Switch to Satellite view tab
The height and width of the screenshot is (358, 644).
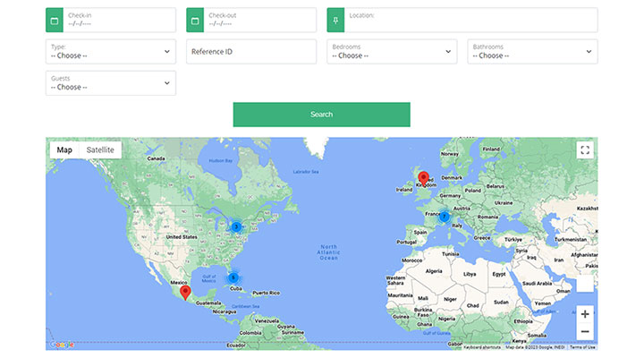click(x=100, y=150)
